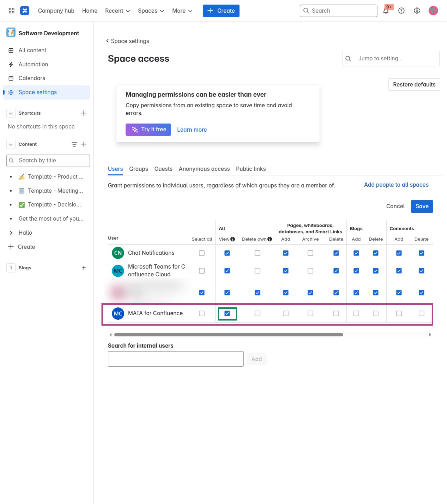The height and width of the screenshot is (504, 447).
Task: Click the MAIA for Confluence avatar
Action: [x=118, y=313]
